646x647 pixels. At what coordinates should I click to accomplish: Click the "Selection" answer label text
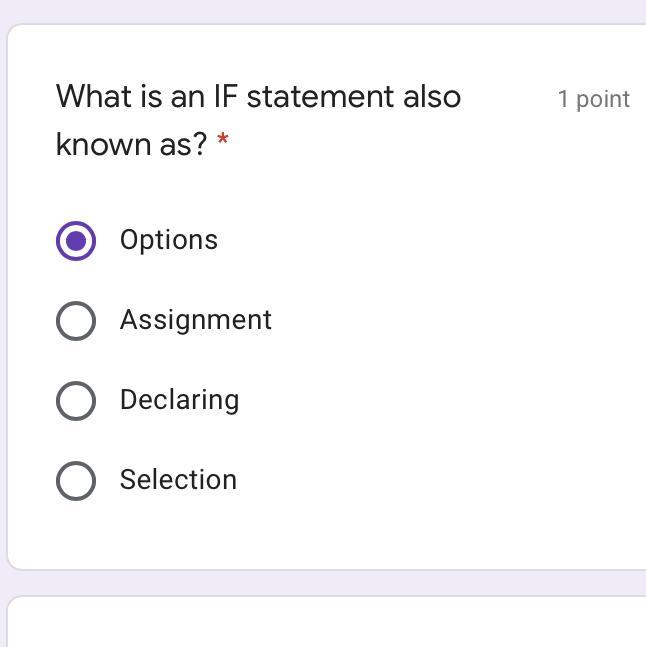pyautogui.click(x=178, y=480)
